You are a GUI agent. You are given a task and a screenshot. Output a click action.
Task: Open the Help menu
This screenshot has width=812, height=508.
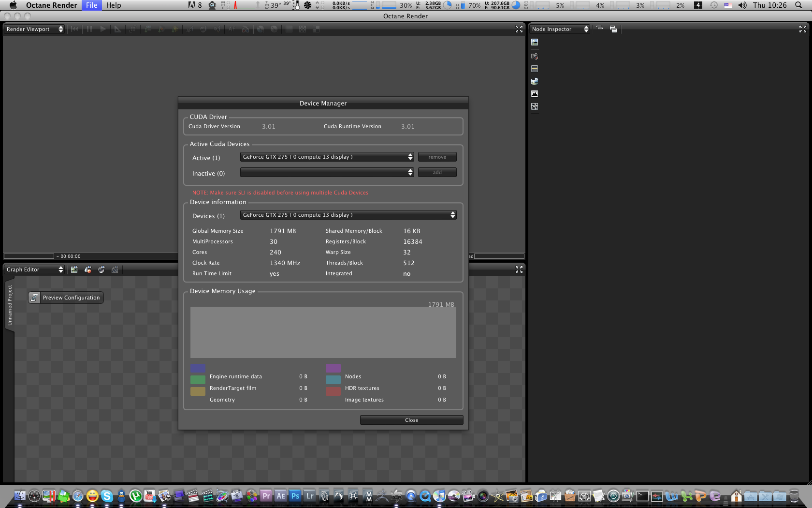point(114,5)
